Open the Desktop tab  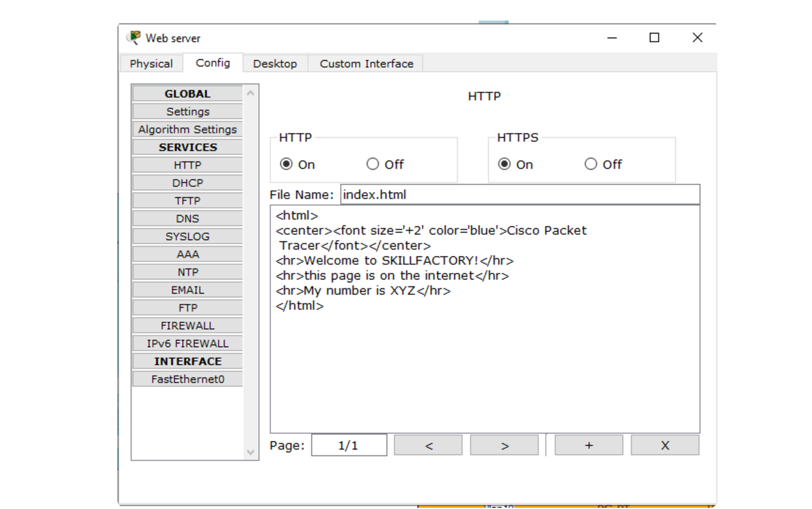[274, 63]
